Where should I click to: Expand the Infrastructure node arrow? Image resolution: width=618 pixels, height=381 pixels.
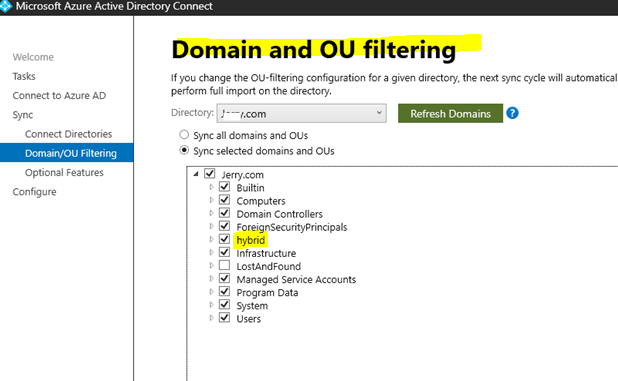211,252
